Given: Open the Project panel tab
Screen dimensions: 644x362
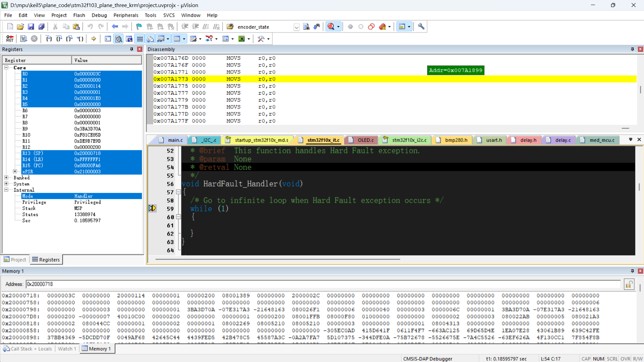Looking at the screenshot, I should (x=15, y=260).
